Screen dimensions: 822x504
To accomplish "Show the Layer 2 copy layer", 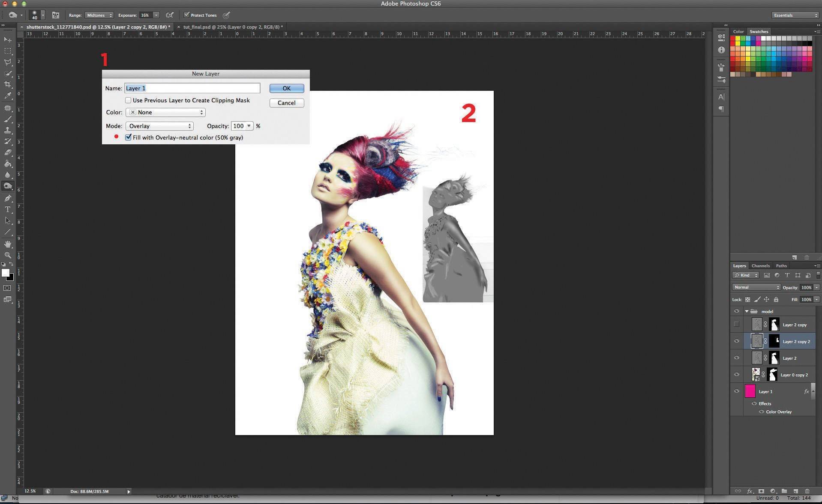I will [x=737, y=325].
